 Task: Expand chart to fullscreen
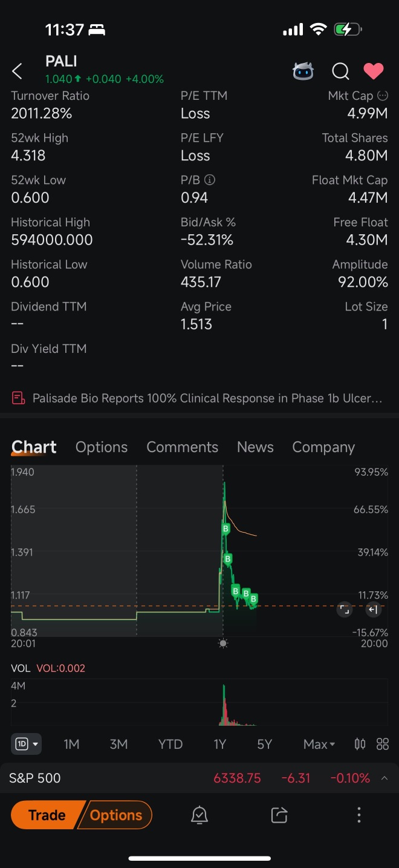(x=344, y=610)
